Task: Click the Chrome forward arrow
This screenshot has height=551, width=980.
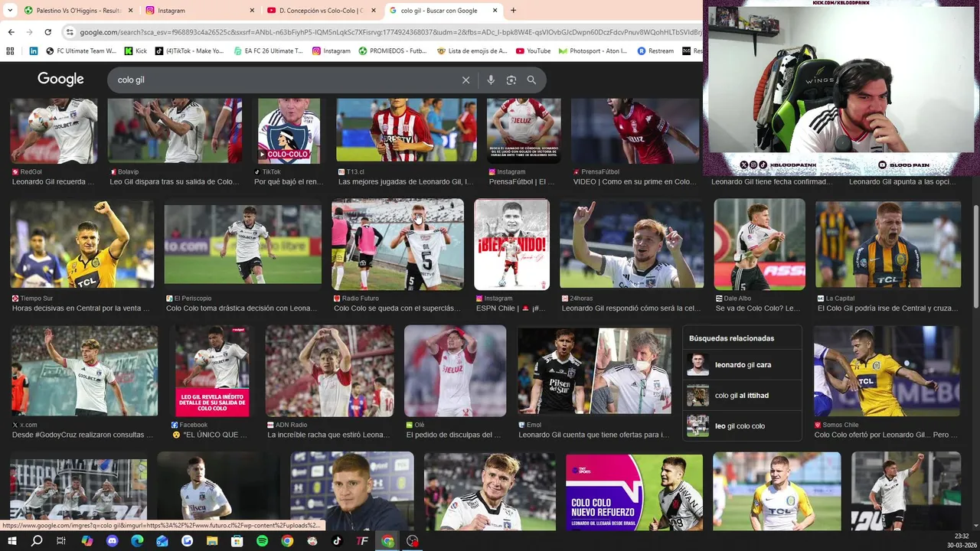Action: [x=29, y=32]
